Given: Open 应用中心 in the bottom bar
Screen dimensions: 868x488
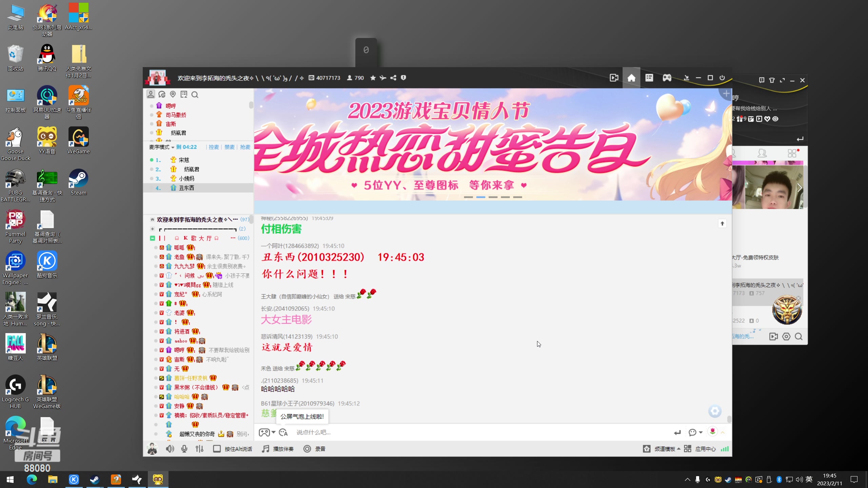Looking at the screenshot, I should 705,448.
